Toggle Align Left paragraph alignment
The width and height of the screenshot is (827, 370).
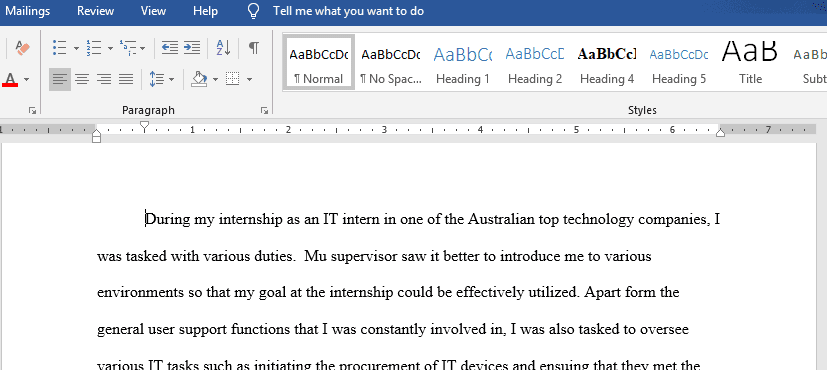tap(60, 80)
